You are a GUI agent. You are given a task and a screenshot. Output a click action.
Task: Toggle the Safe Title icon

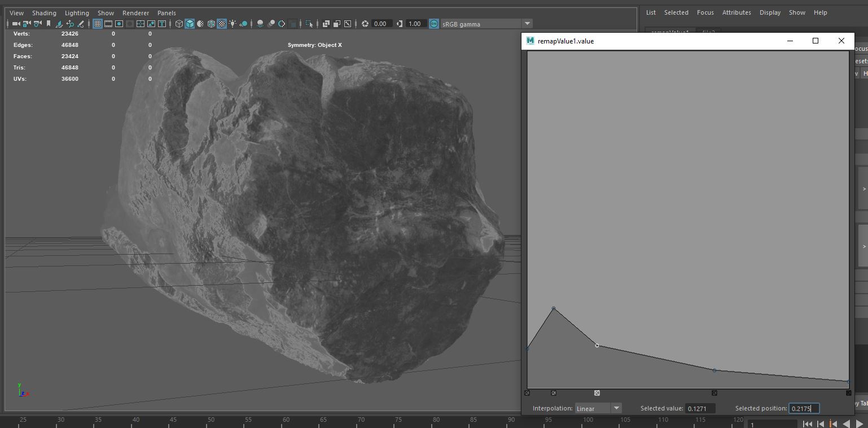click(162, 24)
